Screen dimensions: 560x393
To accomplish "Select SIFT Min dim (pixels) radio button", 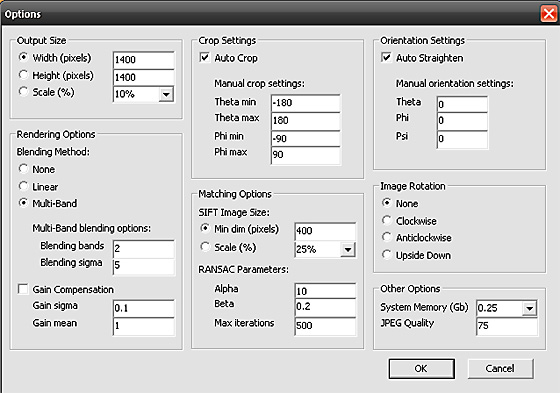I will pos(205,228).
